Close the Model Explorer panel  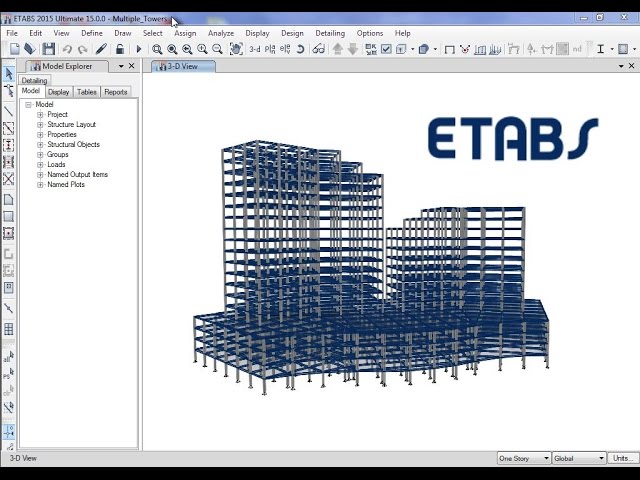[131, 66]
